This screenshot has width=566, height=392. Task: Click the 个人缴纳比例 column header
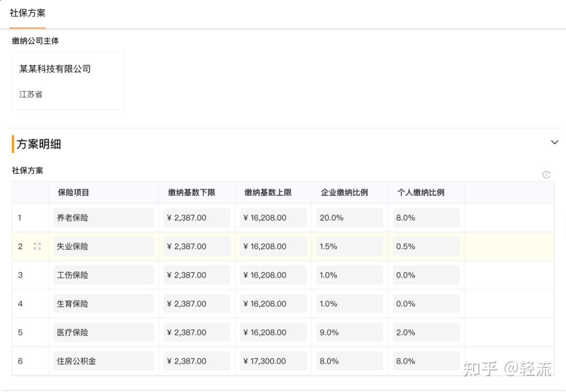[421, 192]
